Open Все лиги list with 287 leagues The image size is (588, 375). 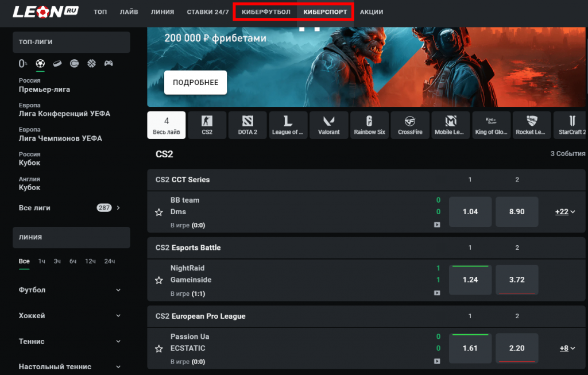(71, 208)
